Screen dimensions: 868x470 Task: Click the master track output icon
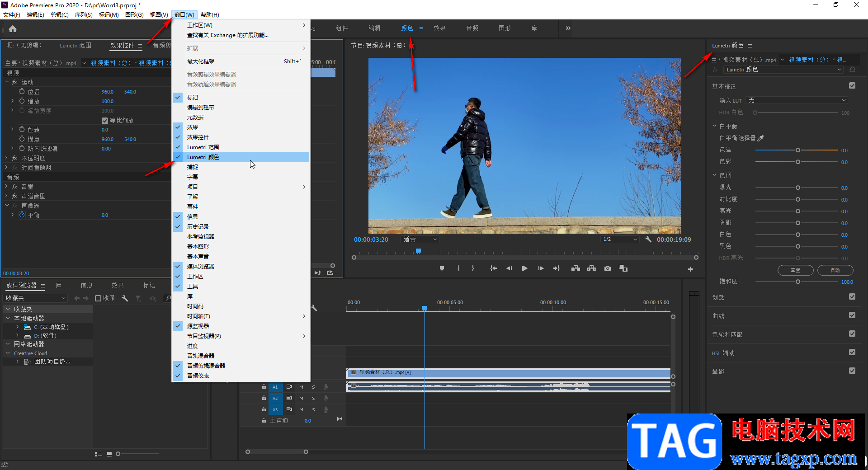340,419
